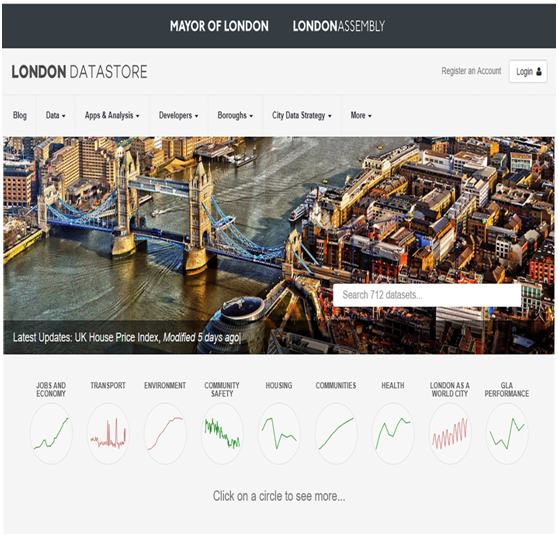Open the Apps & Analysis dropdown

[112, 115]
